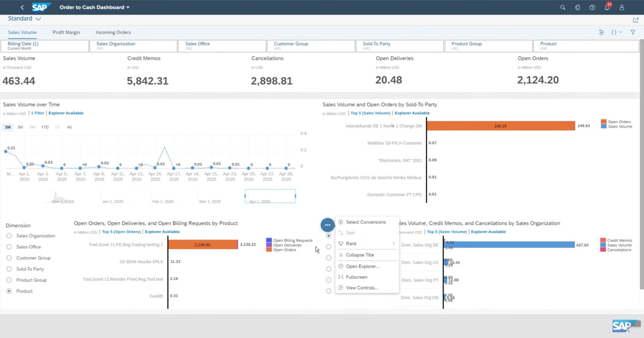
Task: Open the user profile icon
Action: (622, 7)
